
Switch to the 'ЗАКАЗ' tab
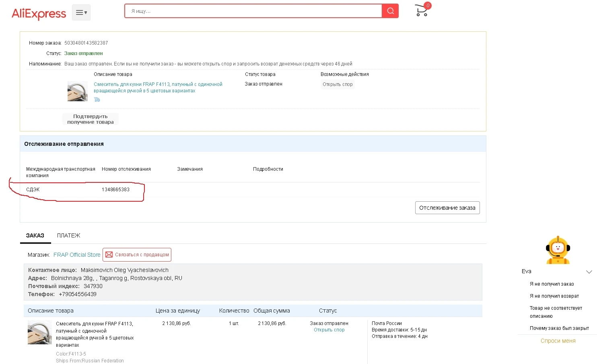pyautogui.click(x=35, y=235)
